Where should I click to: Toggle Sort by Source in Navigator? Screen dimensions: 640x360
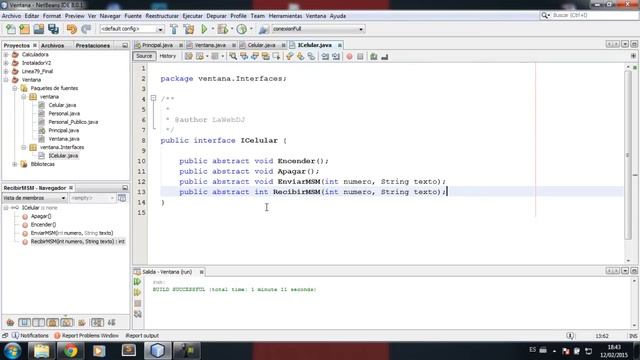tap(111, 322)
